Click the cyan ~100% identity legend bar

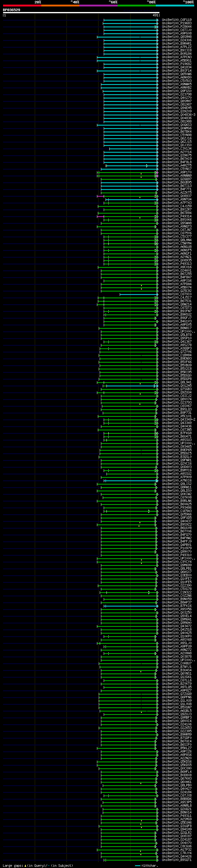tap(175, 6)
